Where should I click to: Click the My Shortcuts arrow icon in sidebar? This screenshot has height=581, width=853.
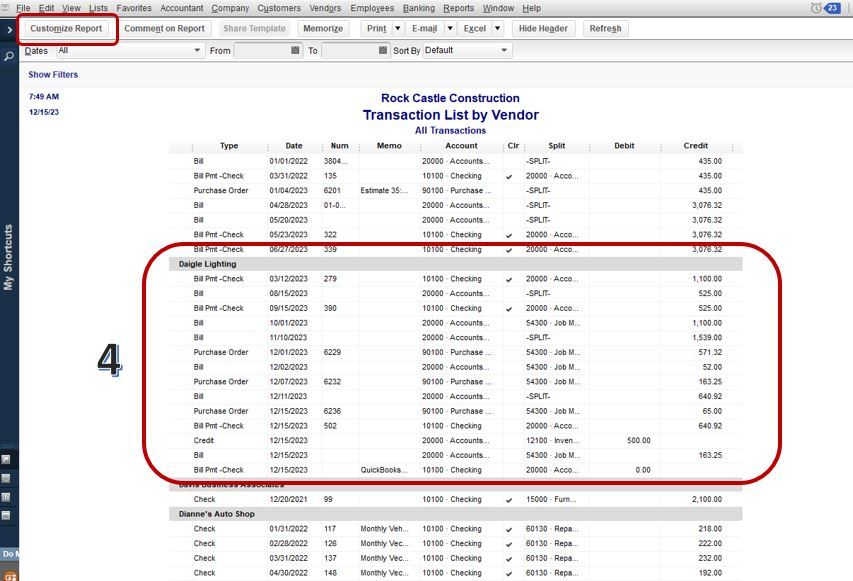(x=6, y=460)
